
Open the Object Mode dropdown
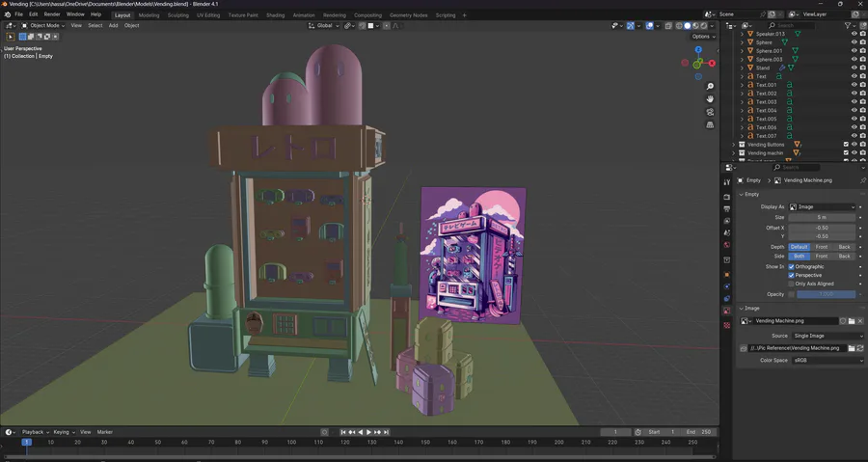43,25
